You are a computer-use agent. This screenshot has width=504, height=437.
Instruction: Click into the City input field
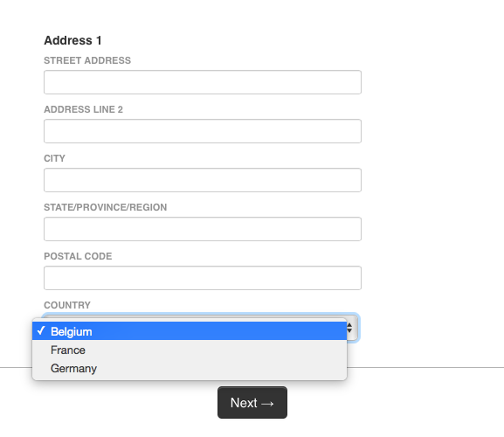tap(203, 180)
